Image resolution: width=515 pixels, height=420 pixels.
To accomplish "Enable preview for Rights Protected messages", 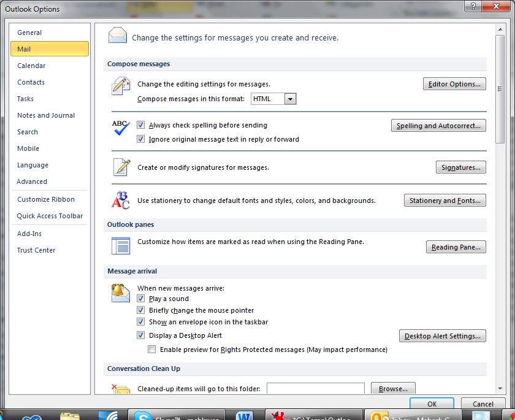I will pyautogui.click(x=151, y=349).
